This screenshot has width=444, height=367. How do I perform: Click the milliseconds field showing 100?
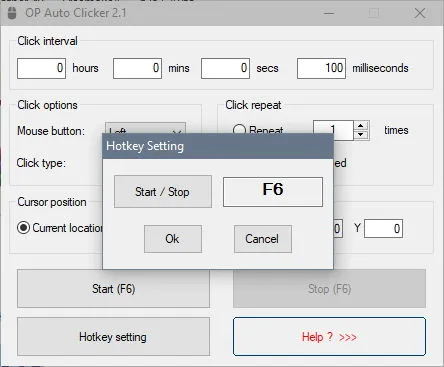[321, 68]
